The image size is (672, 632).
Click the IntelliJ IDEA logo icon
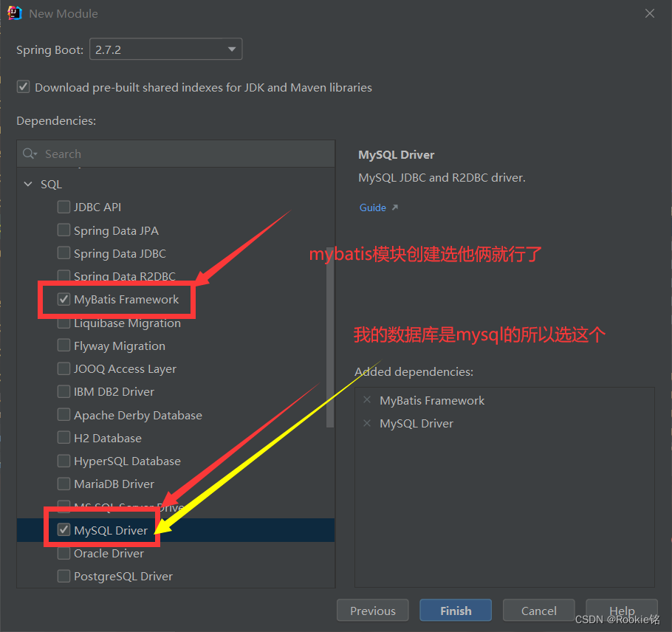[14, 13]
